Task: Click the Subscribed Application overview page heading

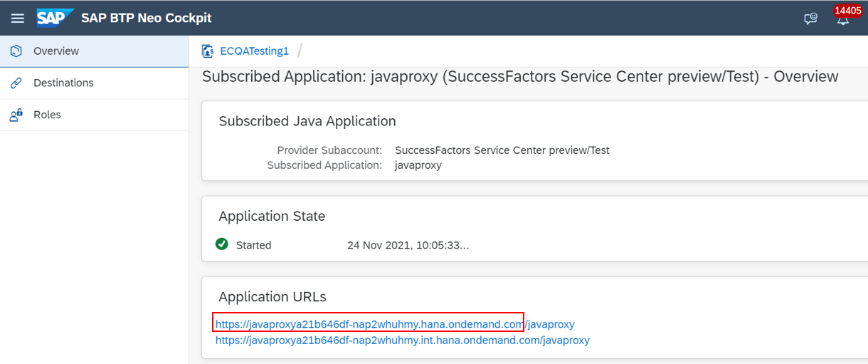Action: point(520,76)
